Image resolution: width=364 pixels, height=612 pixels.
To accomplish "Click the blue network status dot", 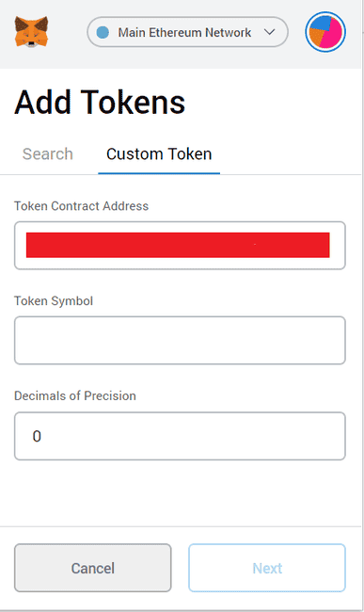I will pyautogui.click(x=103, y=32).
